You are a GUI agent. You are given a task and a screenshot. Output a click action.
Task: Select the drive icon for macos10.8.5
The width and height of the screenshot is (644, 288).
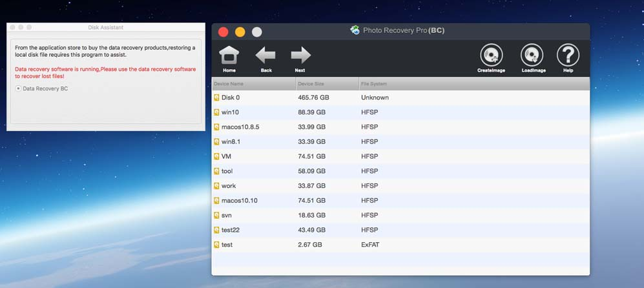pyautogui.click(x=216, y=127)
